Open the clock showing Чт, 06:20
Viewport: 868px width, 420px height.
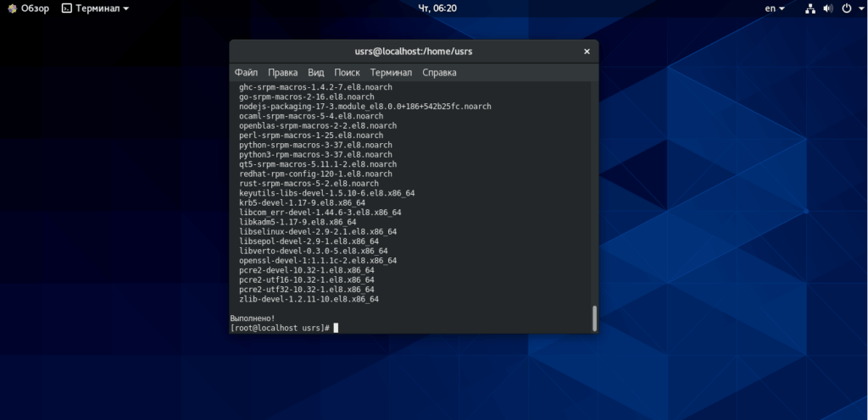[x=437, y=8]
